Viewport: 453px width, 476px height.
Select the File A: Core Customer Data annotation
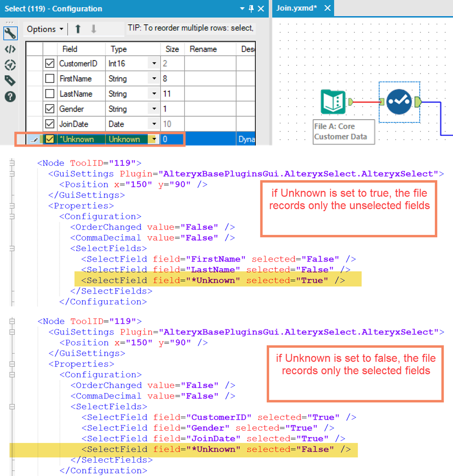[x=344, y=132]
